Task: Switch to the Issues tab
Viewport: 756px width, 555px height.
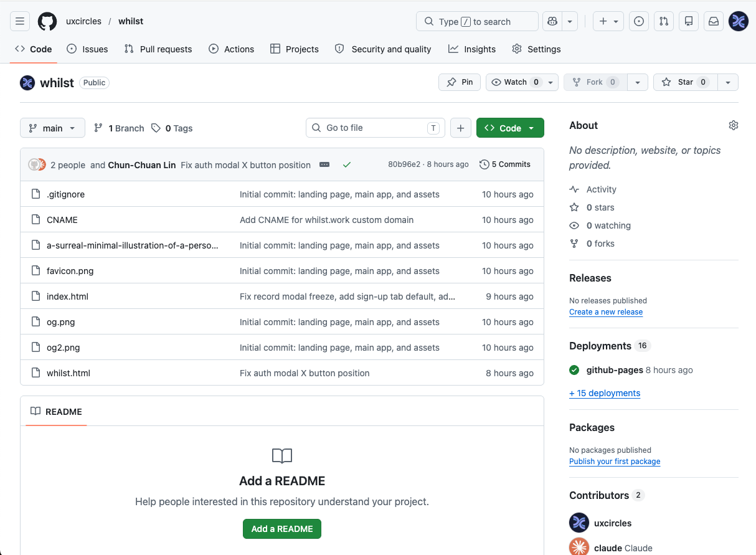Action: click(87, 49)
